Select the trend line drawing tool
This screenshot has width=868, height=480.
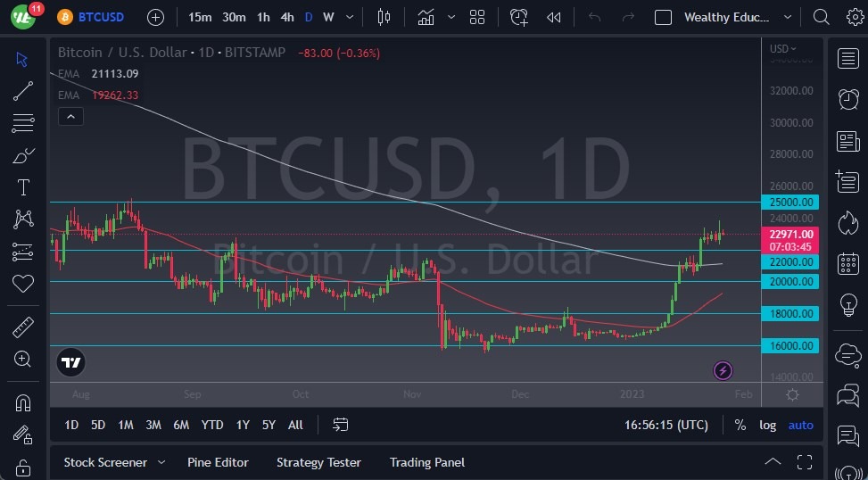(x=22, y=91)
